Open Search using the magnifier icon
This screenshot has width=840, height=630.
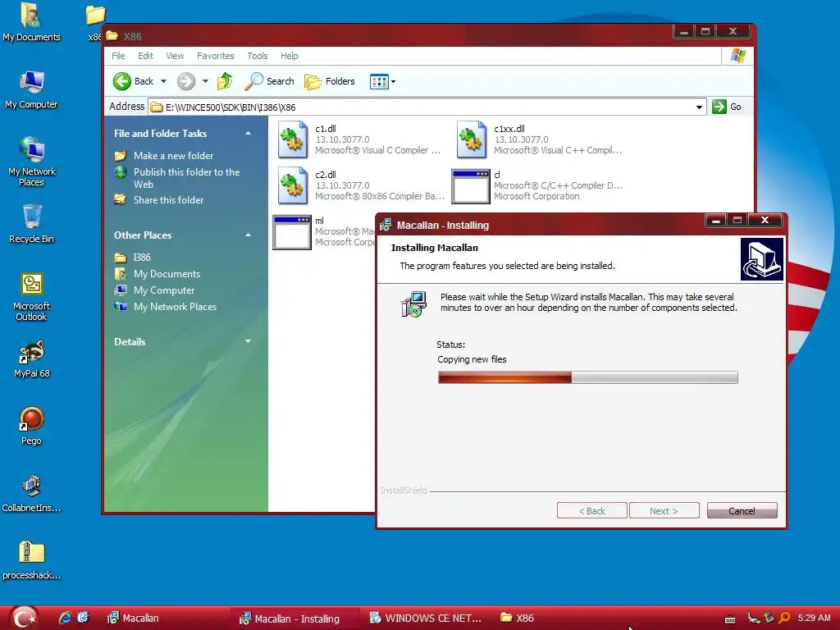tap(254, 81)
